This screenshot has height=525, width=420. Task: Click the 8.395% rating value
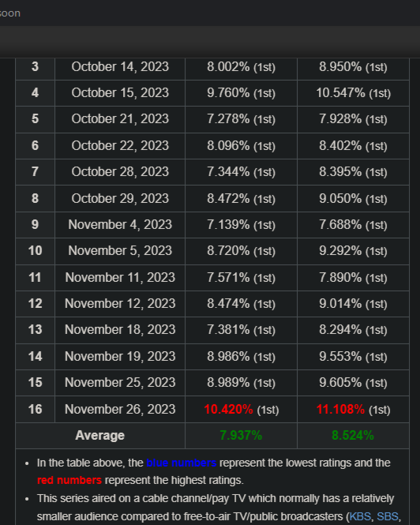coord(340,172)
